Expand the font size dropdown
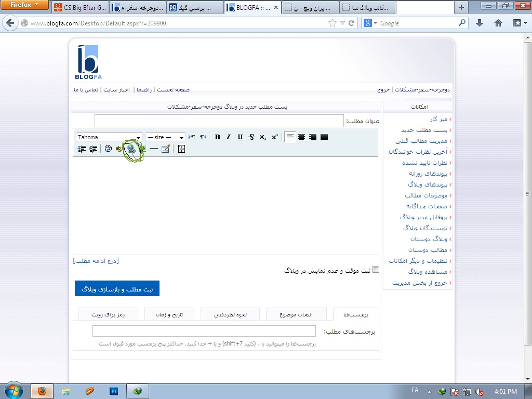 pyautogui.click(x=166, y=137)
